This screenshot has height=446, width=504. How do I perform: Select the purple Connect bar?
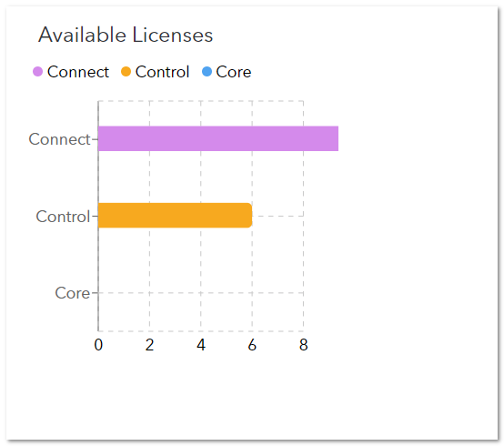point(218,138)
